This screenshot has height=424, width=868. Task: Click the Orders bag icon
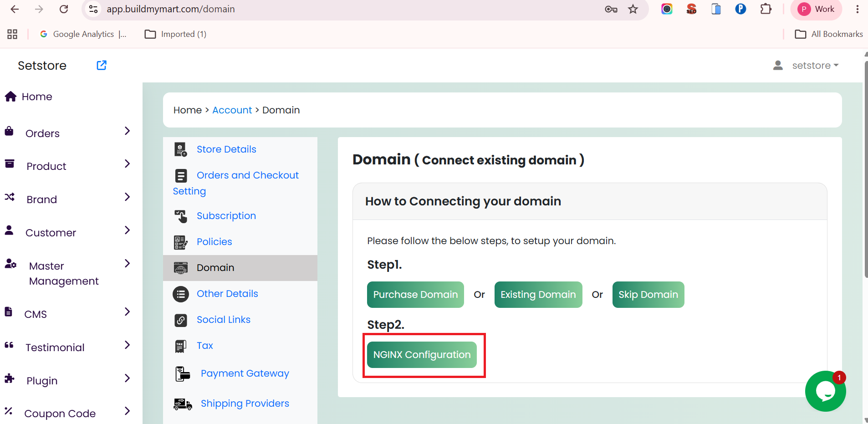pyautogui.click(x=9, y=131)
